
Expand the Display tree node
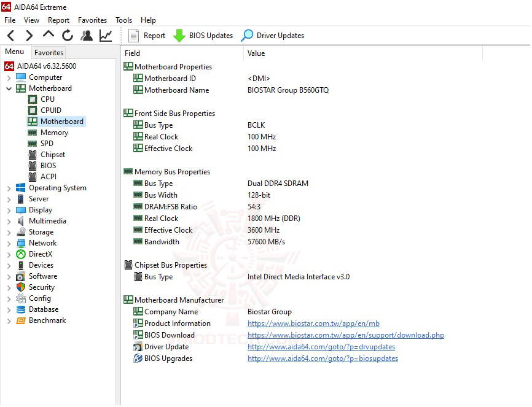coord(9,211)
